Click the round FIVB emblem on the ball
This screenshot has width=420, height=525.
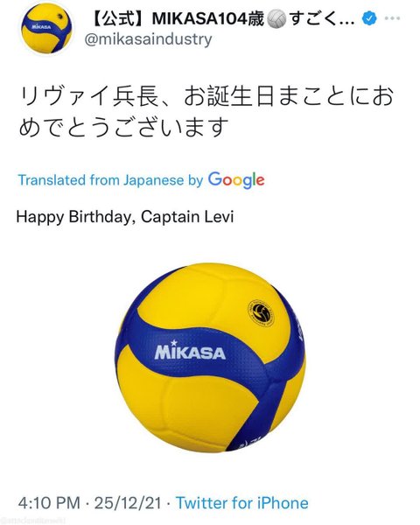pos(261,313)
